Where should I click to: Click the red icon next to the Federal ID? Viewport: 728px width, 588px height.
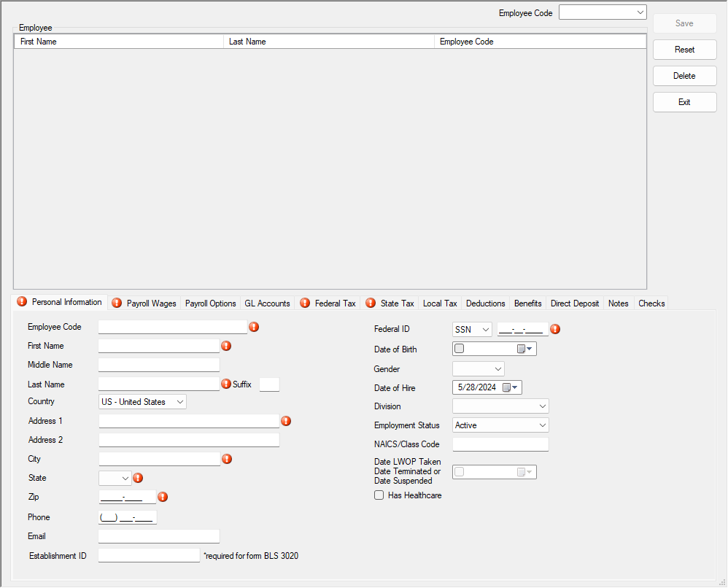[x=555, y=329]
